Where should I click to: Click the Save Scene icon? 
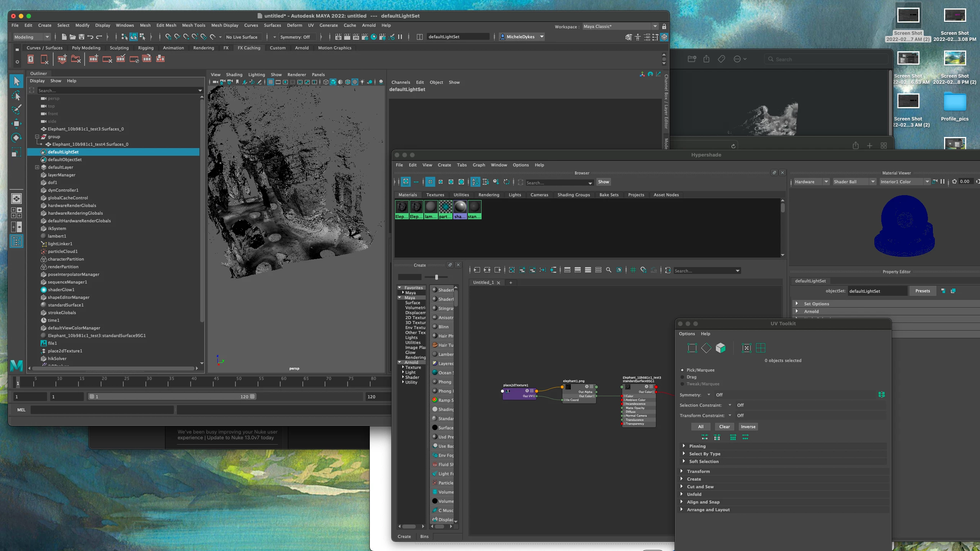[82, 37]
